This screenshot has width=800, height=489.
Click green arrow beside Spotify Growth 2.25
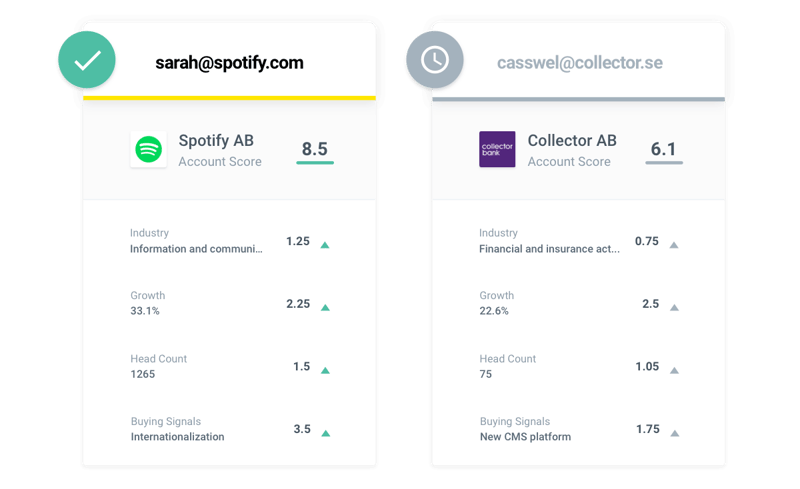pyautogui.click(x=325, y=307)
